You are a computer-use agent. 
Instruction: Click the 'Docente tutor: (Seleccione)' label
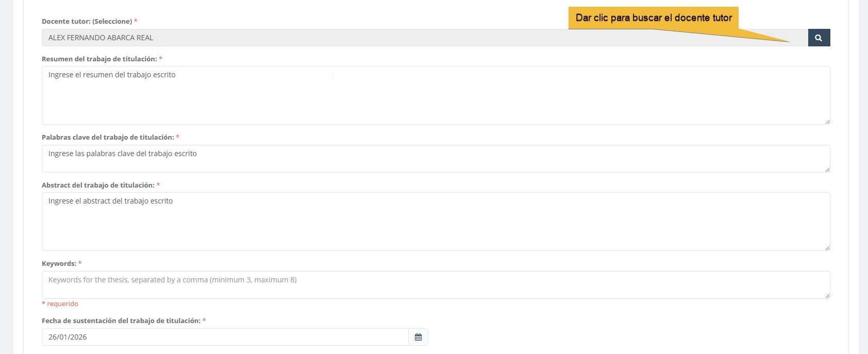coord(87,22)
